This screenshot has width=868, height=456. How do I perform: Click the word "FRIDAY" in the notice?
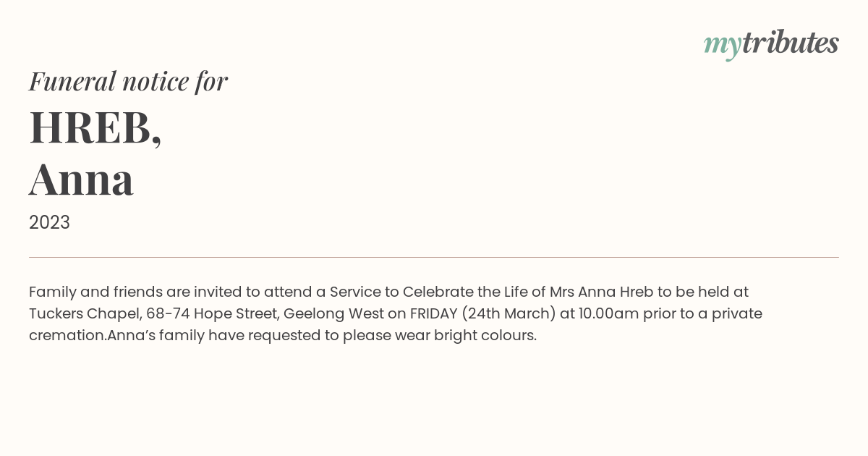[x=434, y=313]
